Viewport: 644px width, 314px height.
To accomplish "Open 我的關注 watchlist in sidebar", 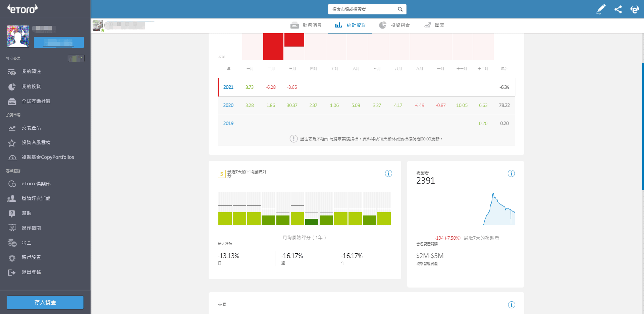I will click(31, 72).
